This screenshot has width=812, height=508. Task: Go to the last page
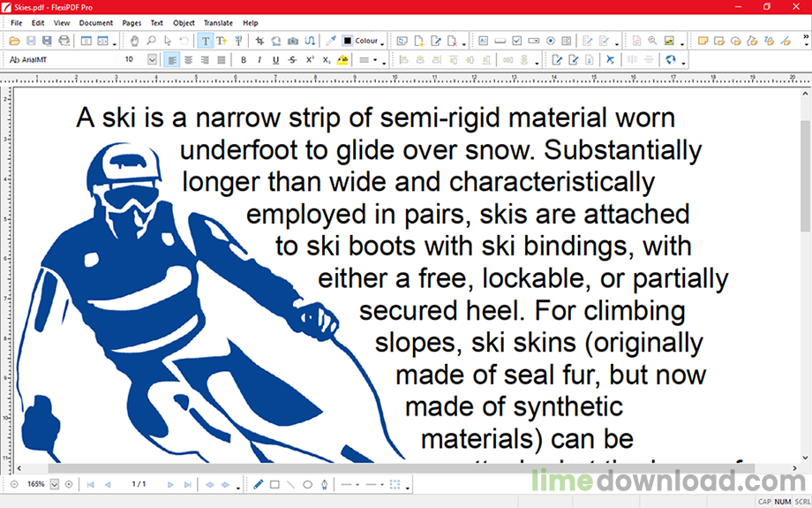click(187, 485)
